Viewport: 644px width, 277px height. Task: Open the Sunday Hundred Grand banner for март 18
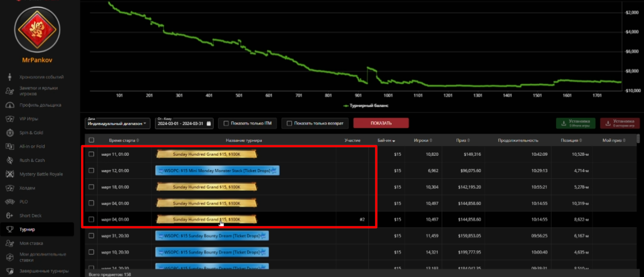pyautogui.click(x=206, y=187)
